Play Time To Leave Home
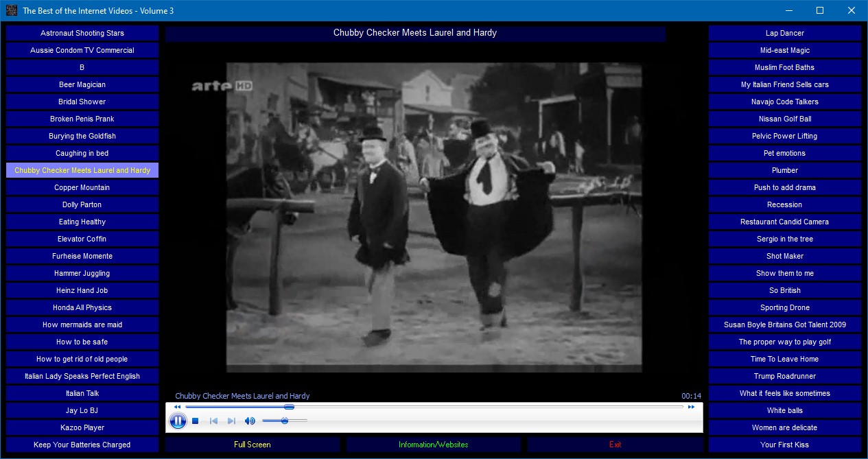868x459 pixels. [x=785, y=359]
